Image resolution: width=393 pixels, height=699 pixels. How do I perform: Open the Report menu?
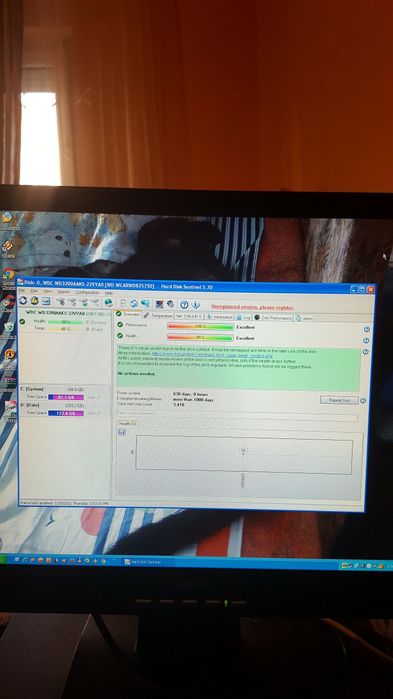[63, 292]
